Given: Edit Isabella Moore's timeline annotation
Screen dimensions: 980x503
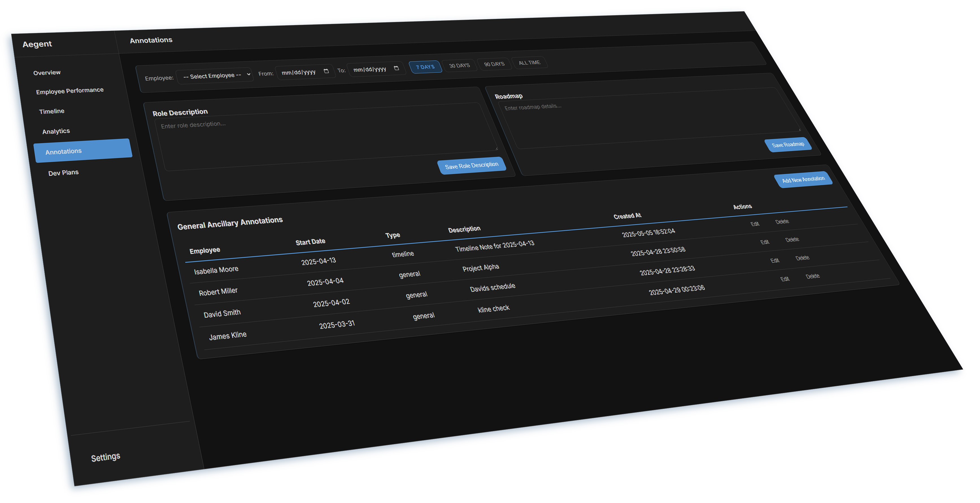Looking at the screenshot, I should 755,224.
